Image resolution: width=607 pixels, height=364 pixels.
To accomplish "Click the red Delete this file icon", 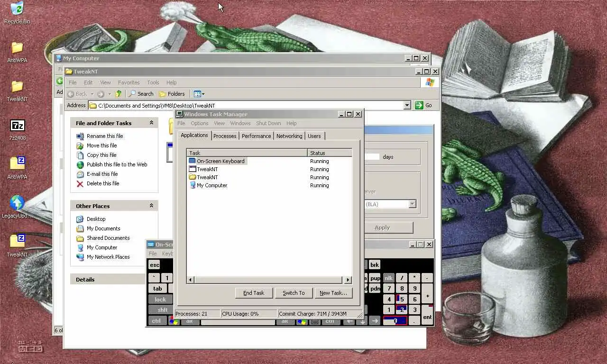I will click(80, 183).
